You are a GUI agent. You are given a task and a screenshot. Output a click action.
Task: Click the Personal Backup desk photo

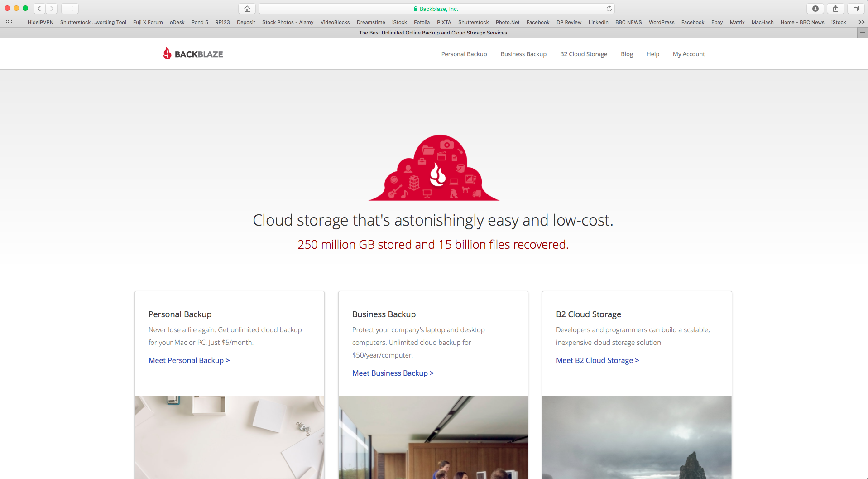coord(230,437)
